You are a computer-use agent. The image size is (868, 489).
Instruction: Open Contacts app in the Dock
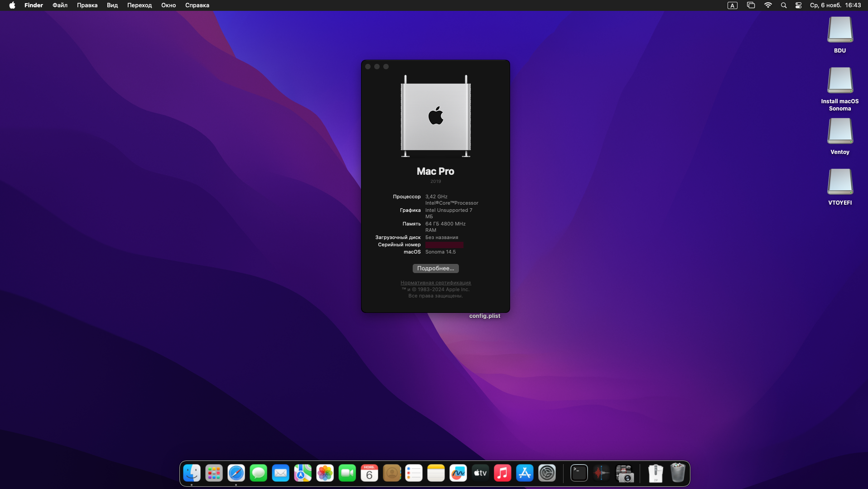pos(391,473)
